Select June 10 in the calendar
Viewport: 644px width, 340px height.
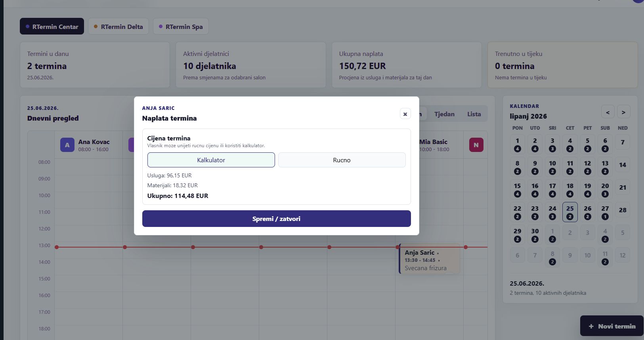click(552, 167)
